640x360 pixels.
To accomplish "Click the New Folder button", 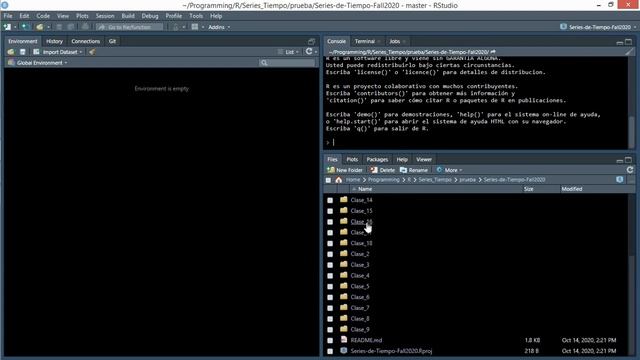I will pyautogui.click(x=345, y=170).
